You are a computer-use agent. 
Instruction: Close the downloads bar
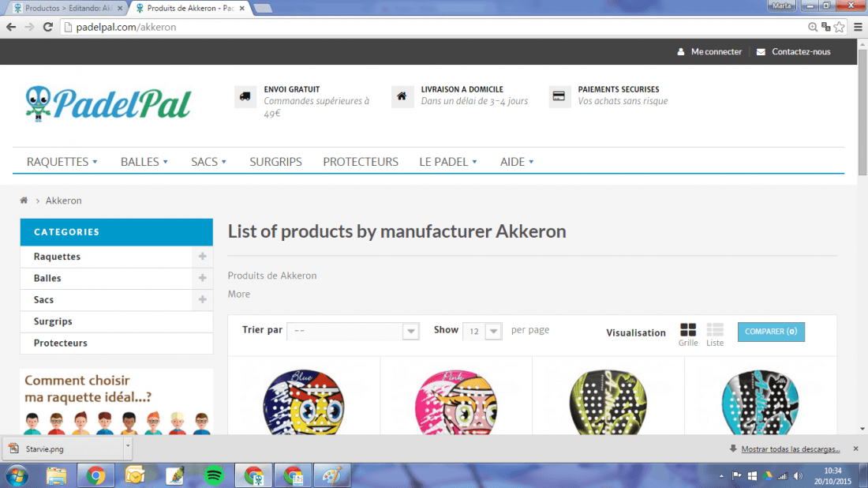tap(856, 449)
